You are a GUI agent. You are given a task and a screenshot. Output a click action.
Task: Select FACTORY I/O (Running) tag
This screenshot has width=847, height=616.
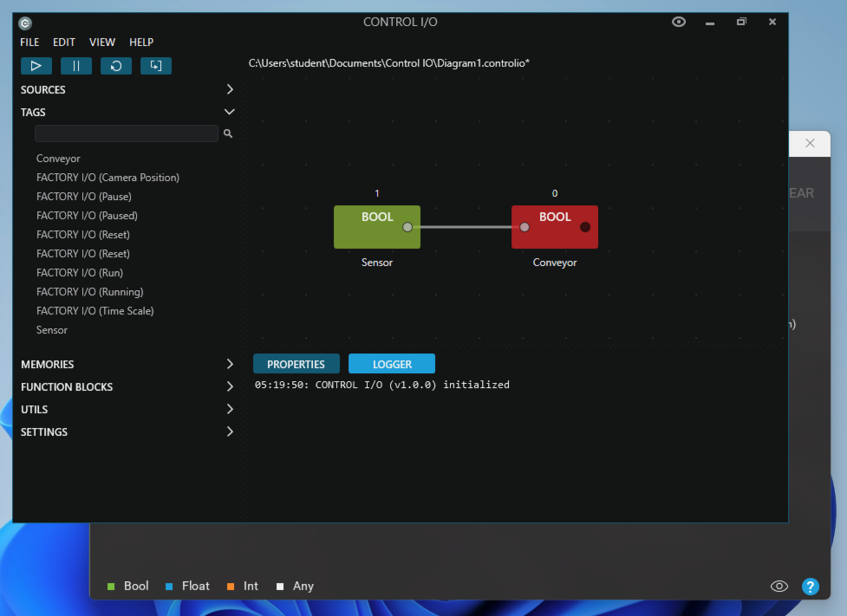coord(89,292)
